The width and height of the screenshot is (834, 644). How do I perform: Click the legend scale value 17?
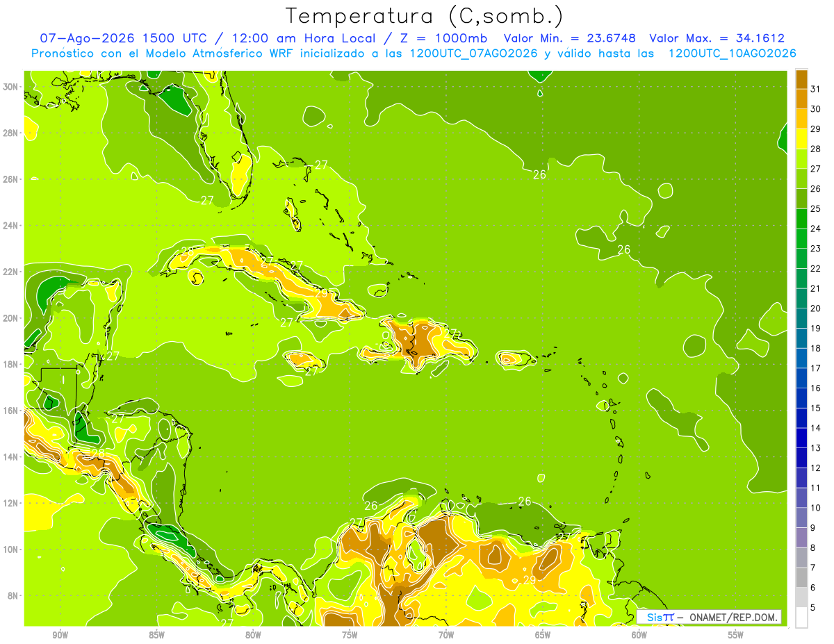point(816,368)
